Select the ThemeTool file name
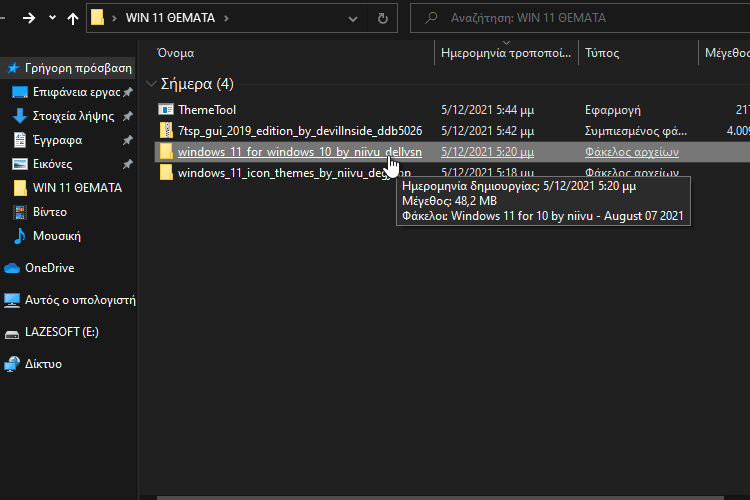Screen dimensions: 750x500 click(207, 110)
